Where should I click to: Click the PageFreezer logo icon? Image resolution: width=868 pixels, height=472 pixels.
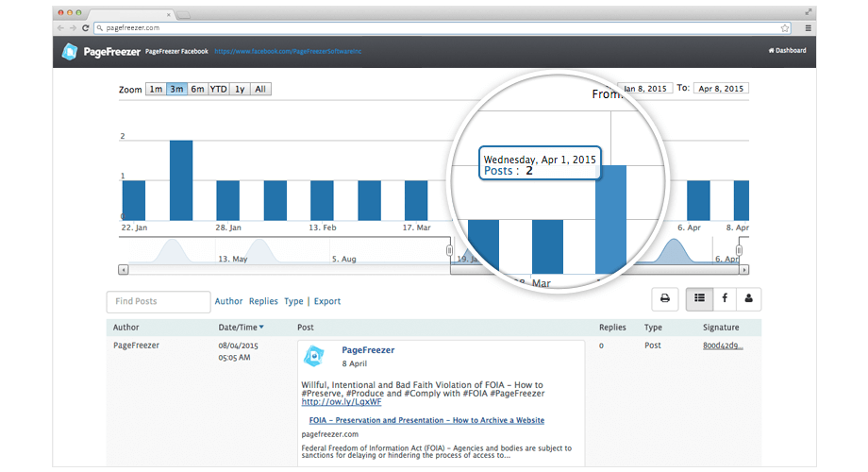coord(70,52)
